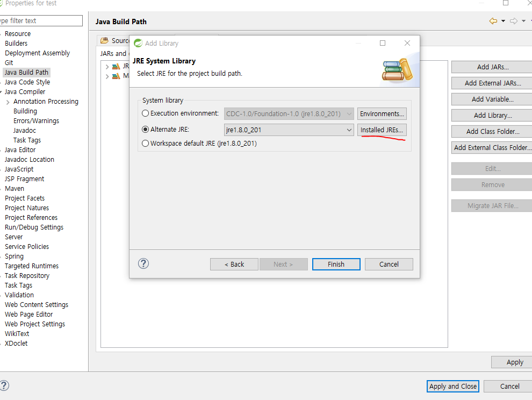Click Add Class Folder... button
Viewport: 532px width, 400px height.
(x=493, y=131)
